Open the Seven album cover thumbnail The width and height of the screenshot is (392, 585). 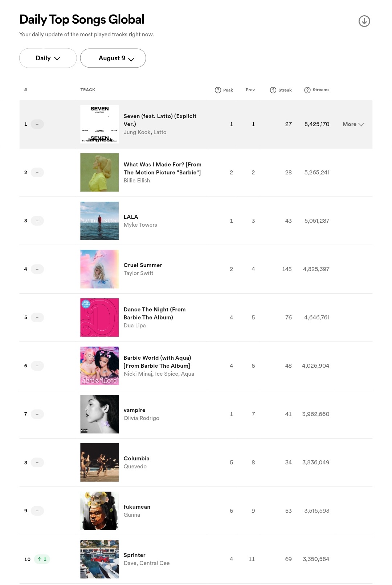pyautogui.click(x=99, y=124)
